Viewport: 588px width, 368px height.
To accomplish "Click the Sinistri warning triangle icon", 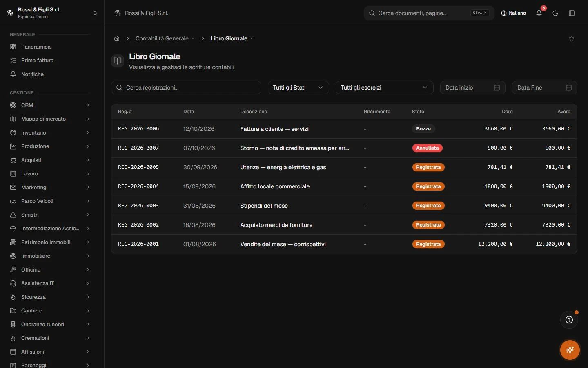I will click(x=13, y=215).
